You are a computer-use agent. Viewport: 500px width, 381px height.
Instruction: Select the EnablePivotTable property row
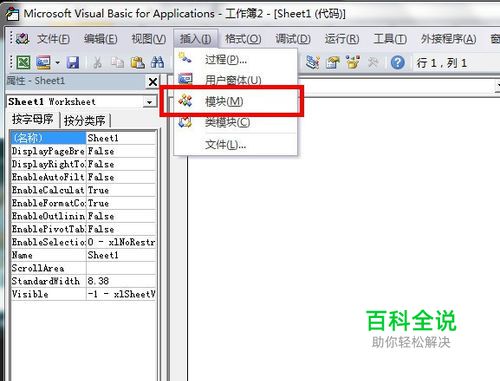(83, 229)
